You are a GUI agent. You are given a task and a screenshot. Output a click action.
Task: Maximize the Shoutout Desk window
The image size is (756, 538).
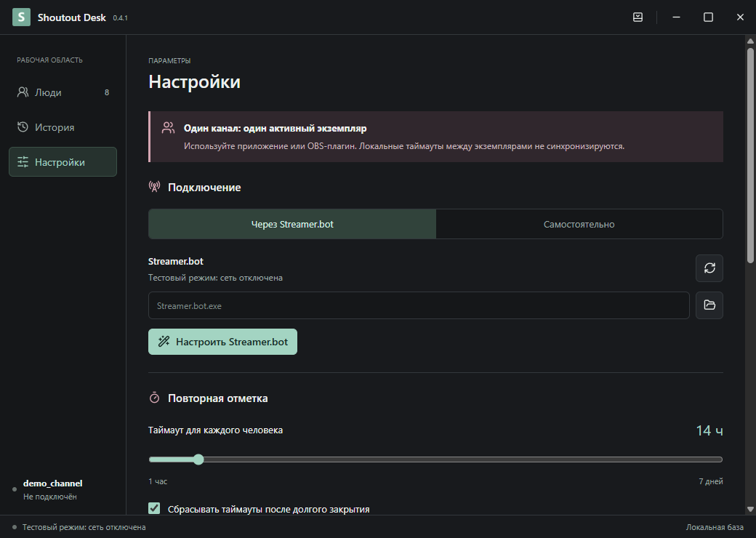[x=708, y=17]
